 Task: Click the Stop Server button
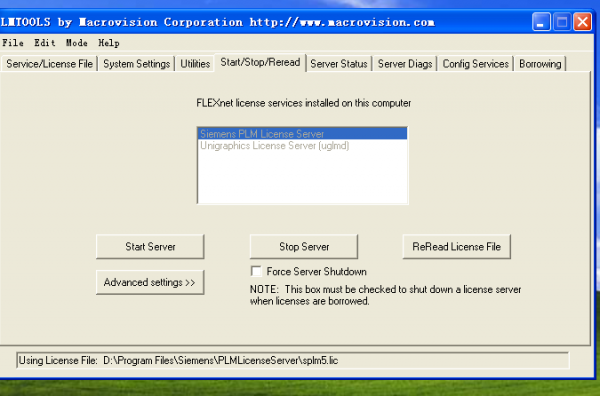coord(304,247)
